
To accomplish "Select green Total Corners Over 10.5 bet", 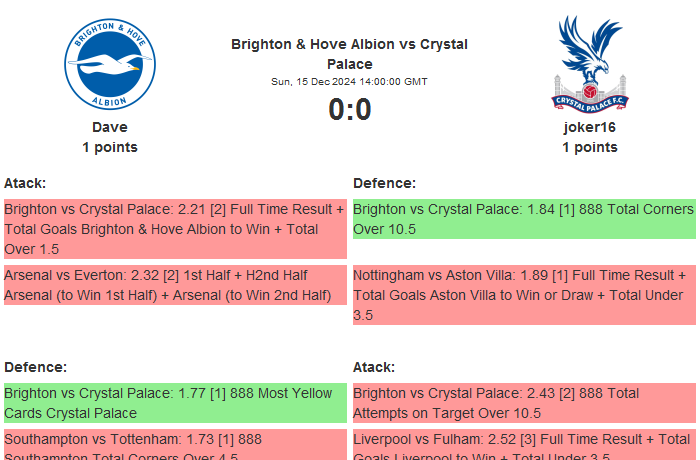I will click(x=524, y=220).
